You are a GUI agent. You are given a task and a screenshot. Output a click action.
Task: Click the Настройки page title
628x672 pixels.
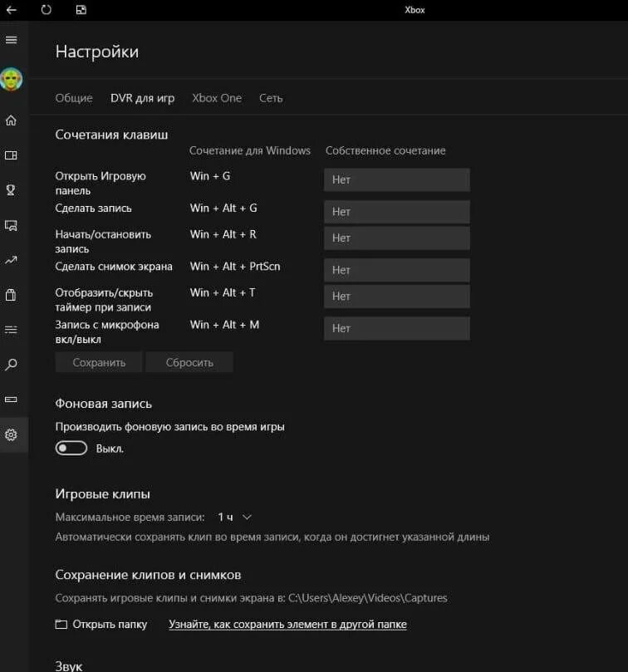97,52
